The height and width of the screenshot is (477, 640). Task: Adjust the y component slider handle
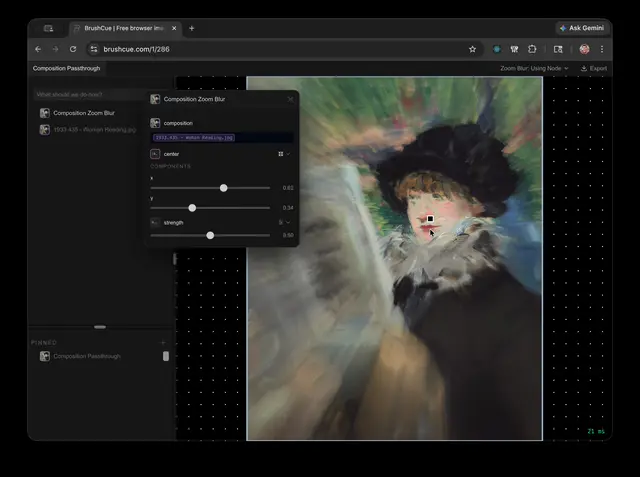pyautogui.click(x=192, y=208)
